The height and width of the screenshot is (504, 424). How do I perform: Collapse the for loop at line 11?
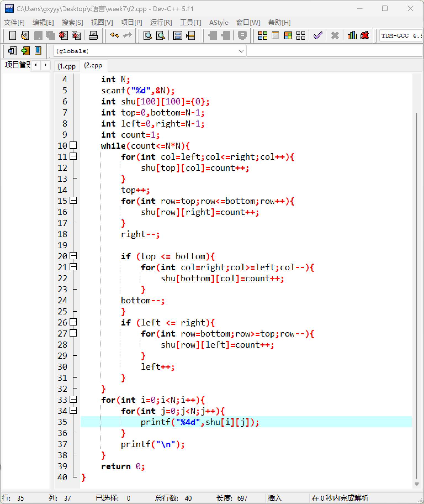coord(73,156)
